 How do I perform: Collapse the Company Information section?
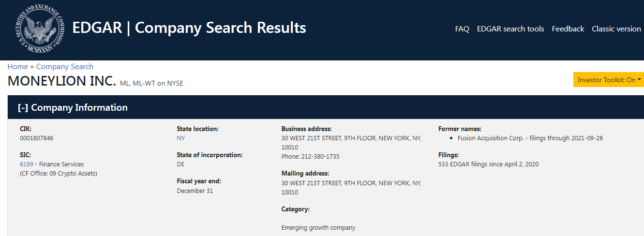coord(73,107)
